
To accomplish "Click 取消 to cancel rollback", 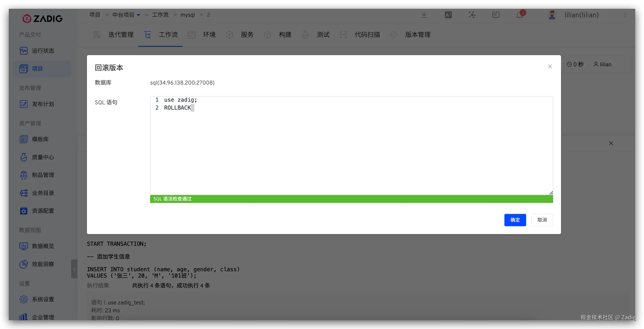I will [x=542, y=220].
